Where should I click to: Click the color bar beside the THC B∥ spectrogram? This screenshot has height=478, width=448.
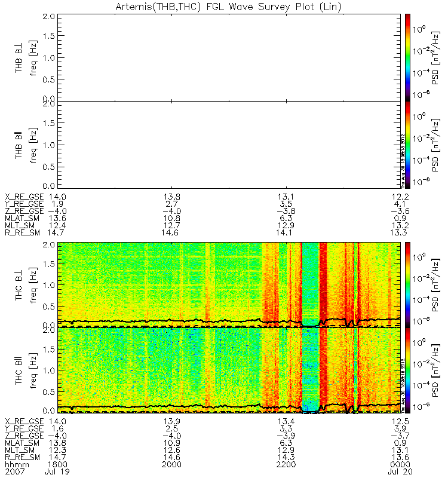coord(407,370)
